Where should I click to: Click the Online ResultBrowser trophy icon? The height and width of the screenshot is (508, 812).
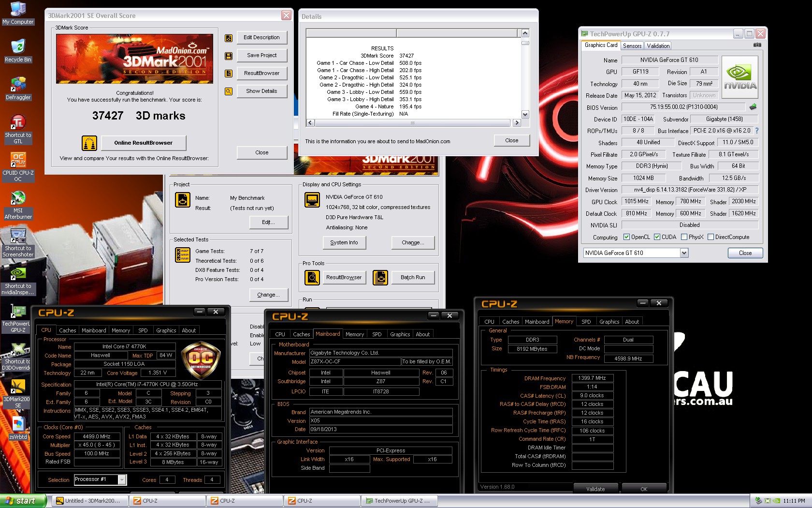tap(89, 143)
